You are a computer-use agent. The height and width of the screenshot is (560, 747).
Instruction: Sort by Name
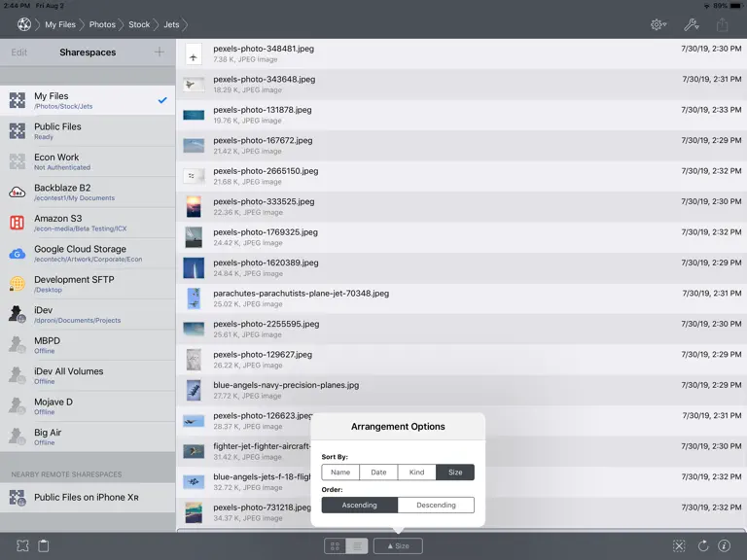[340, 472]
